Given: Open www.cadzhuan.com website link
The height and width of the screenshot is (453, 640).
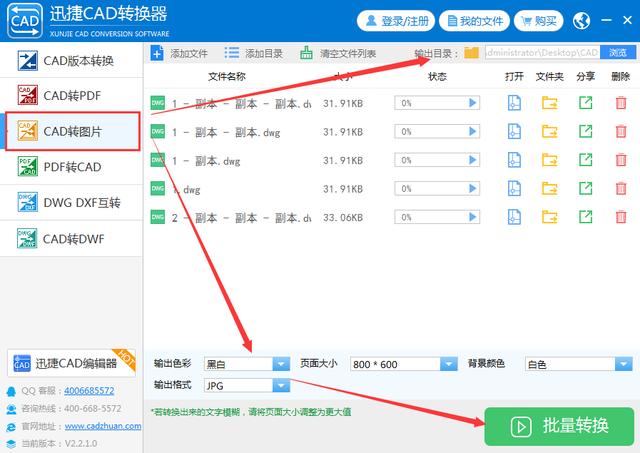Looking at the screenshot, I should [x=103, y=426].
